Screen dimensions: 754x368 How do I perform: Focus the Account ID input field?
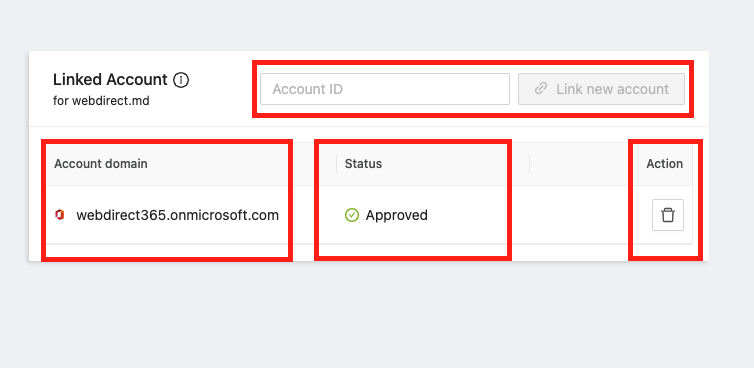(385, 89)
